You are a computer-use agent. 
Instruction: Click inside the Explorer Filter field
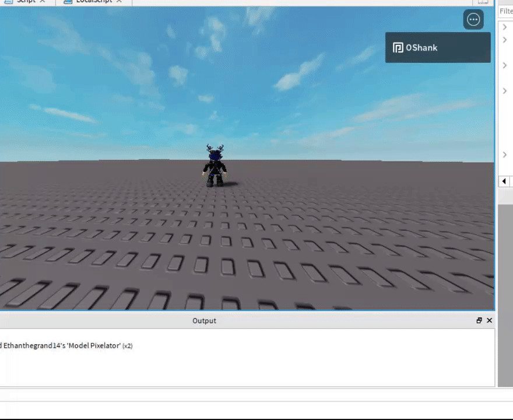point(505,11)
